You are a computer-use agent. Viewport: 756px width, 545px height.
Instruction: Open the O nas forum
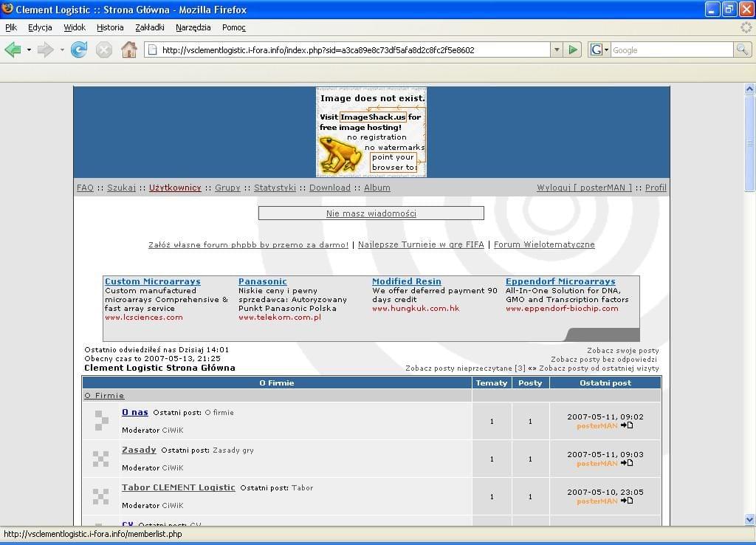coord(135,412)
